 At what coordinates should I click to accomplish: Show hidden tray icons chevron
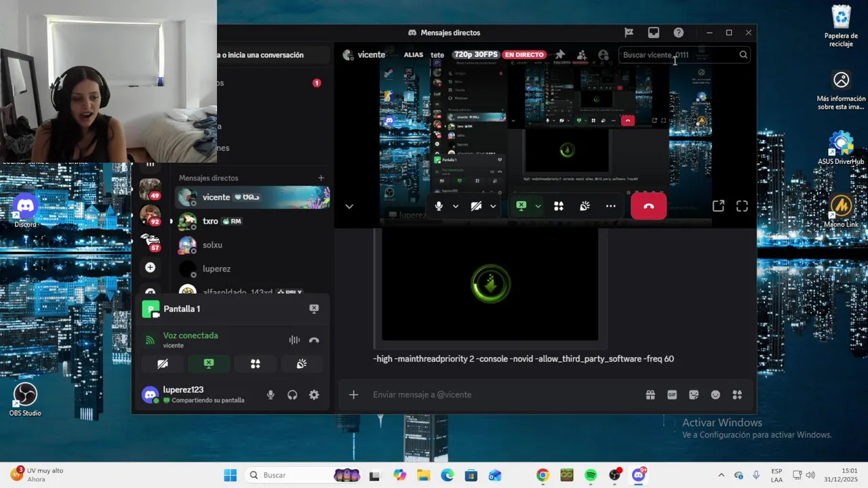pos(721,475)
